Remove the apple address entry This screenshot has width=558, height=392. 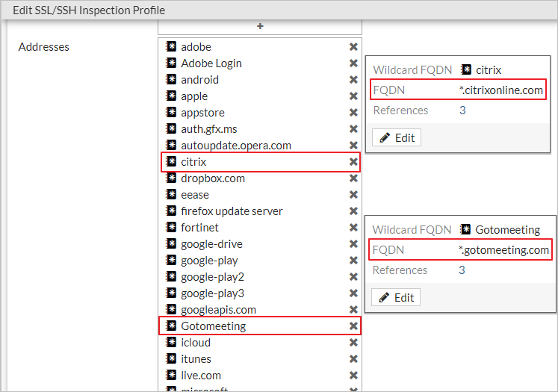[x=353, y=96]
